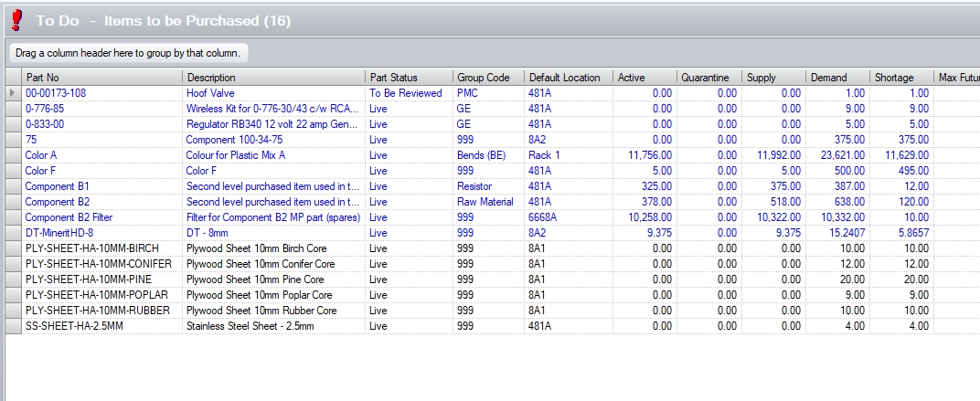Select the DT-MineritHD-8 part number

tap(60, 233)
